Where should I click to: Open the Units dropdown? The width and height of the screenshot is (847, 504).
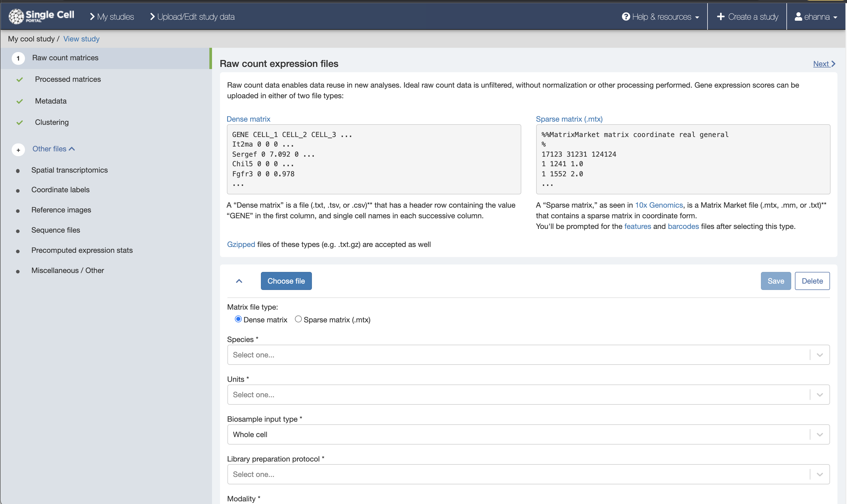click(528, 394)
